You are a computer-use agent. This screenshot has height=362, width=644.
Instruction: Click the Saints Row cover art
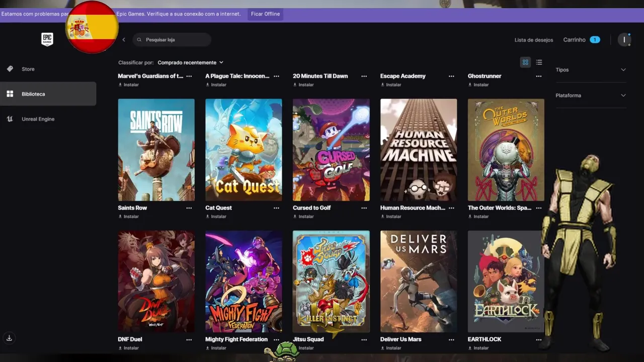(x=156, y=150)
